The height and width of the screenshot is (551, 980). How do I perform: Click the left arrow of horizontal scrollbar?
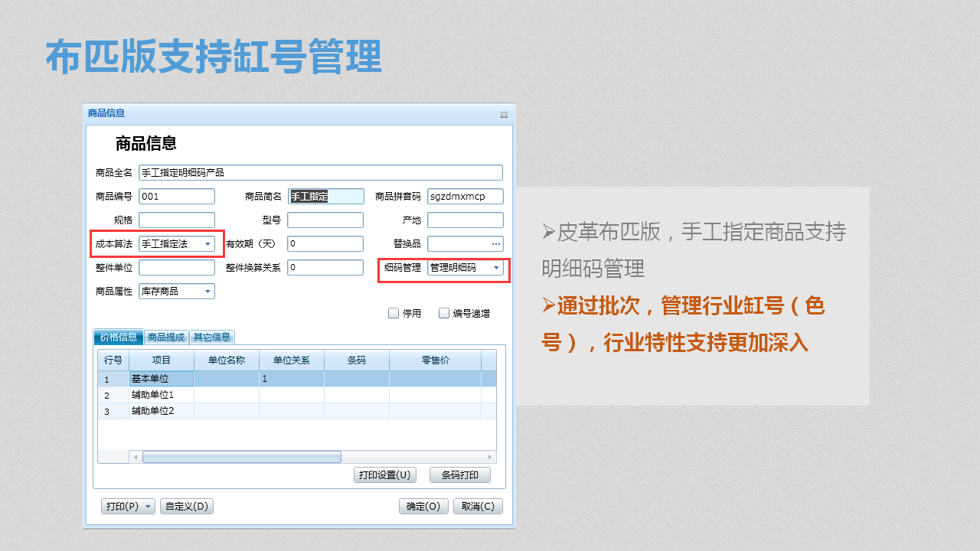[x=136, y=457]
